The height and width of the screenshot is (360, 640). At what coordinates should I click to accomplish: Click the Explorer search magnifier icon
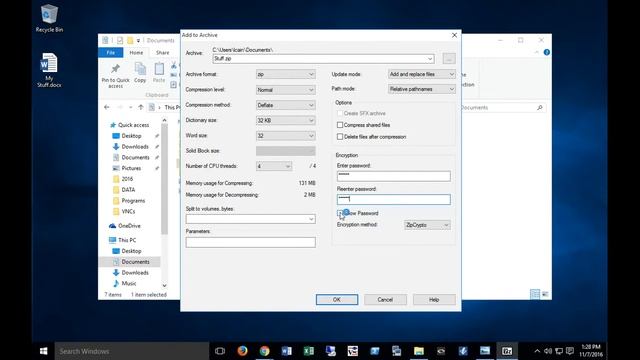pos(540,108)
